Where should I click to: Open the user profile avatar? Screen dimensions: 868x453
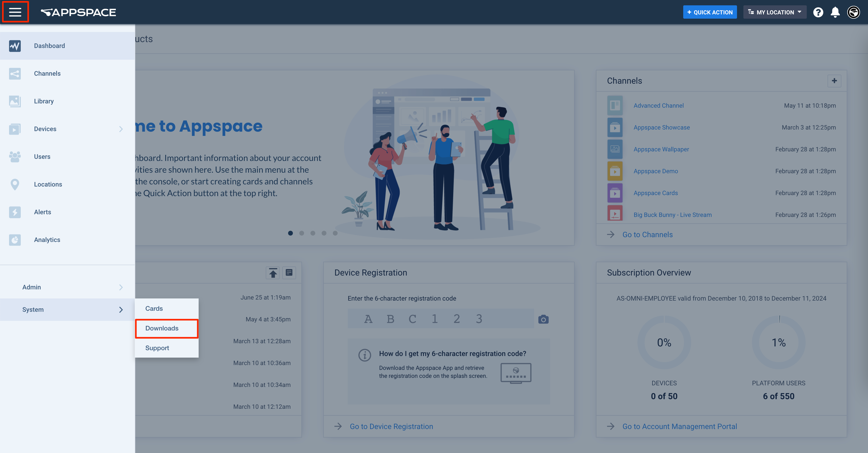(853, 13)
